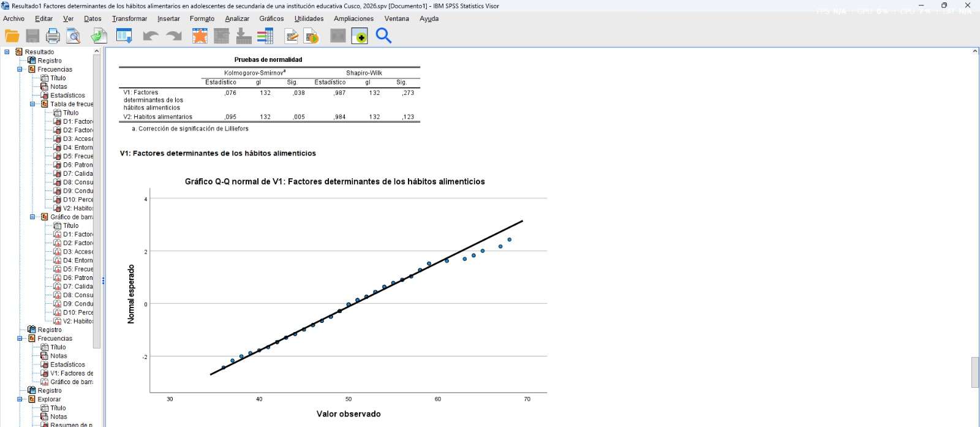Open the Datos menu
The width and height of the screenshot is (980, 427).
pos(92,19)
